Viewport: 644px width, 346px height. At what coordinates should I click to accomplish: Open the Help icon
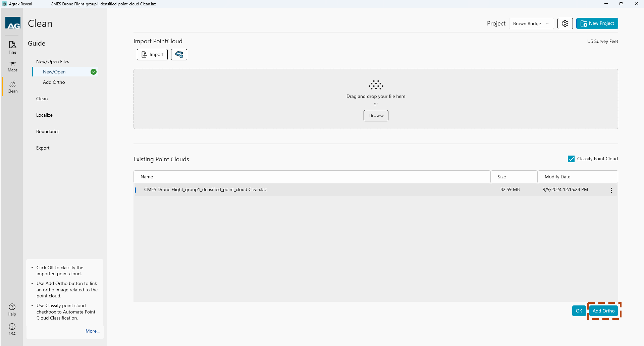pyautogui.click(x=12, y=309)
